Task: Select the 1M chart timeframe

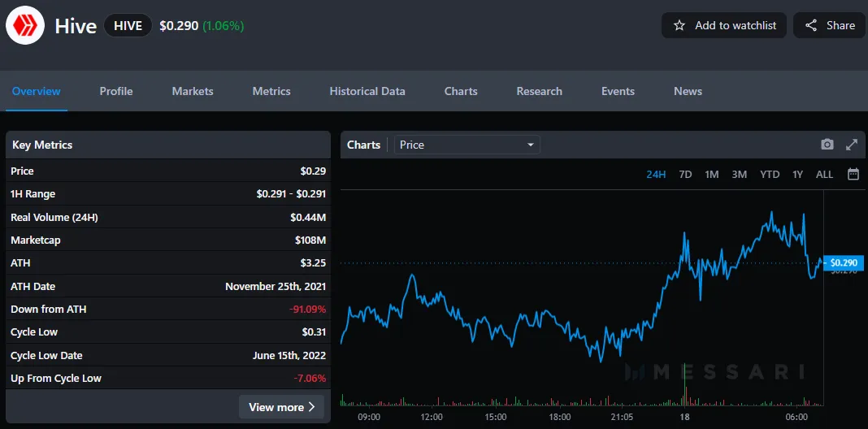Action: pyautogui.click(x=712, y=175)
